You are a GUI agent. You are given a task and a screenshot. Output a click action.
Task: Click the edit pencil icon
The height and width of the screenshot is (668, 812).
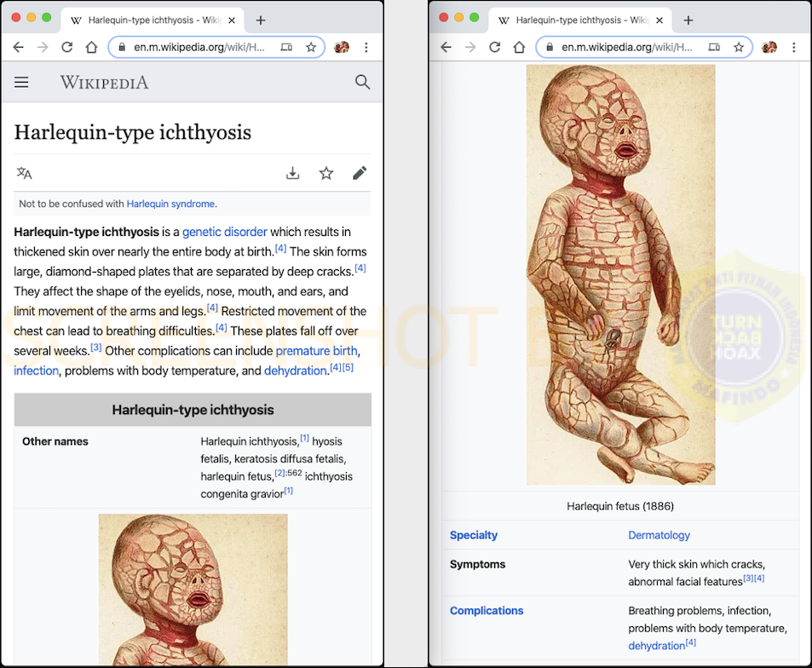(360, 173)
